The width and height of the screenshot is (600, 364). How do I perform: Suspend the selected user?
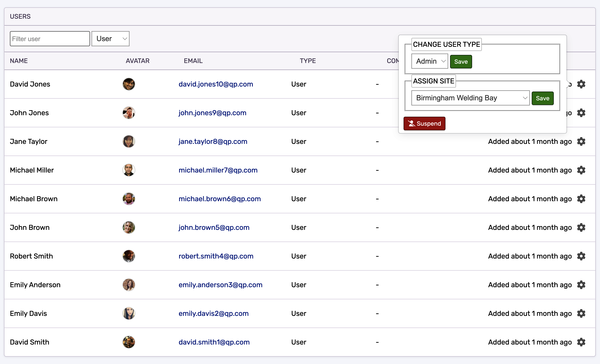point(424,123)
